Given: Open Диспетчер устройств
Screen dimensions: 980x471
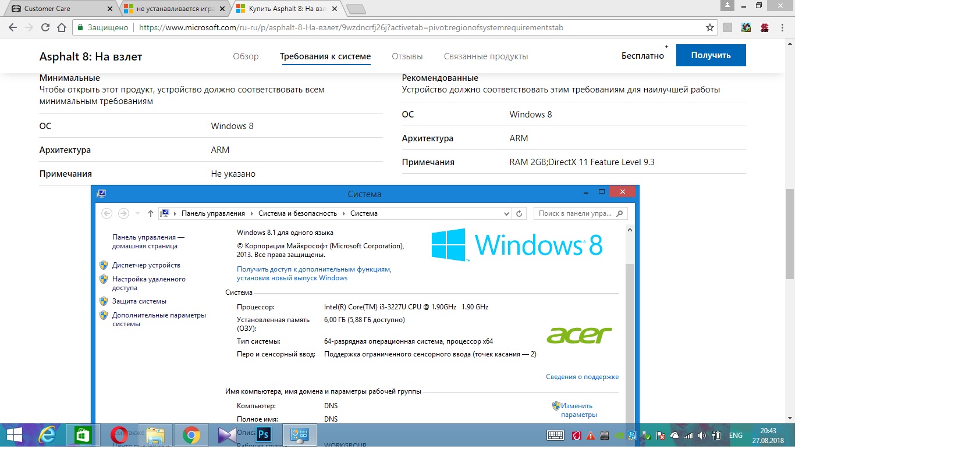Looking at the screenshot, I should point(146,265).
